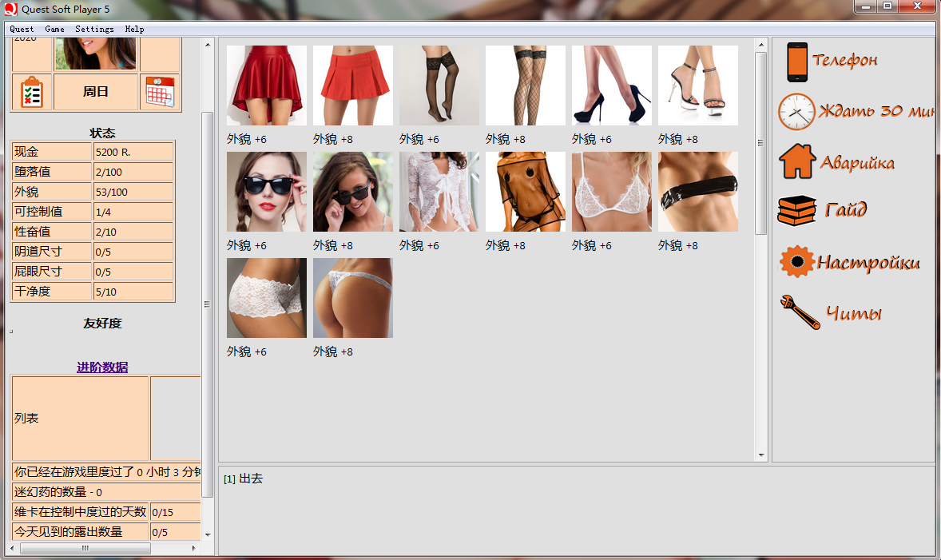This screenshot has width=941, height=560.
Task: Open the Читы wrench icon
Action: [800, 312]
